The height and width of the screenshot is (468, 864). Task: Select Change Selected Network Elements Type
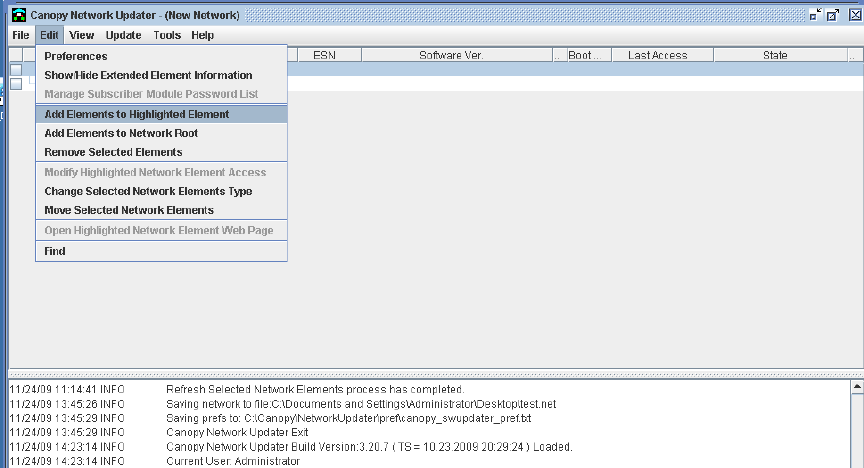pyautogui.click(x=161, y=191)
